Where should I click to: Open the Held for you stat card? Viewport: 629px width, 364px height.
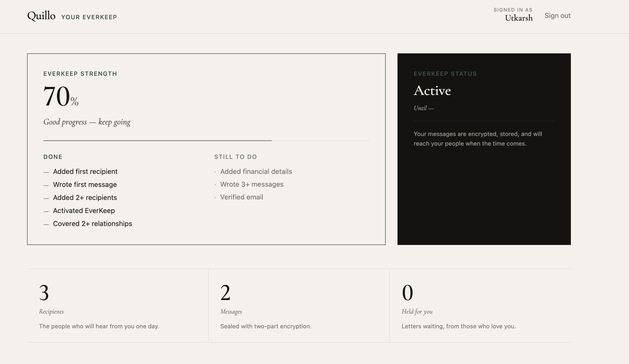[480, 306]
